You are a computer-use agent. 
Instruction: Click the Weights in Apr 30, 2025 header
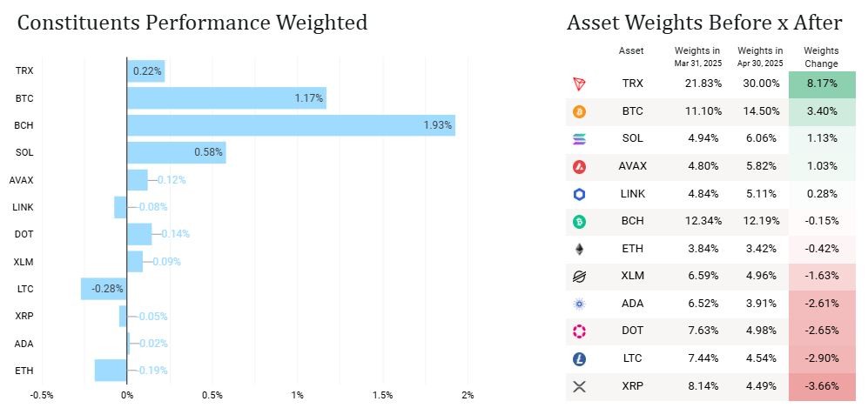[759, 57]
